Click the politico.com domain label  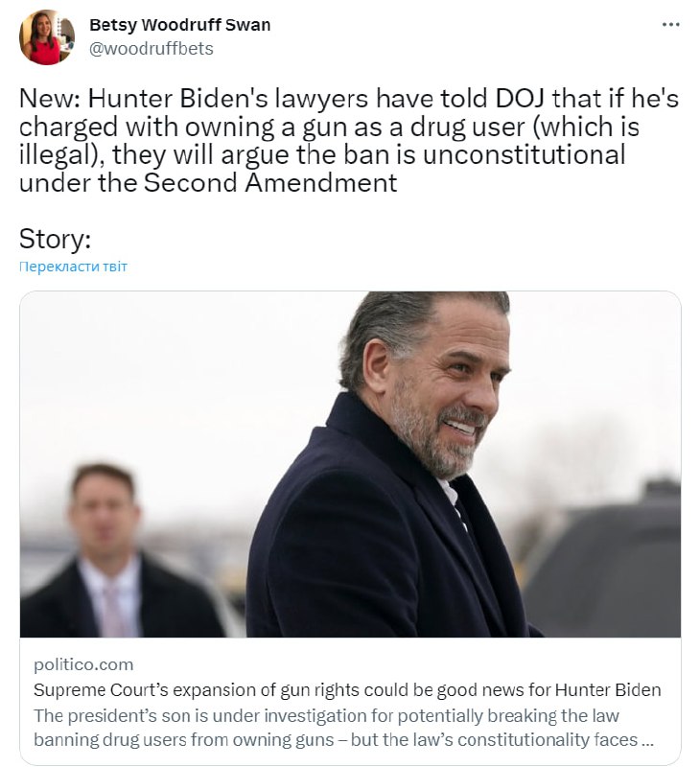point(83,664)
